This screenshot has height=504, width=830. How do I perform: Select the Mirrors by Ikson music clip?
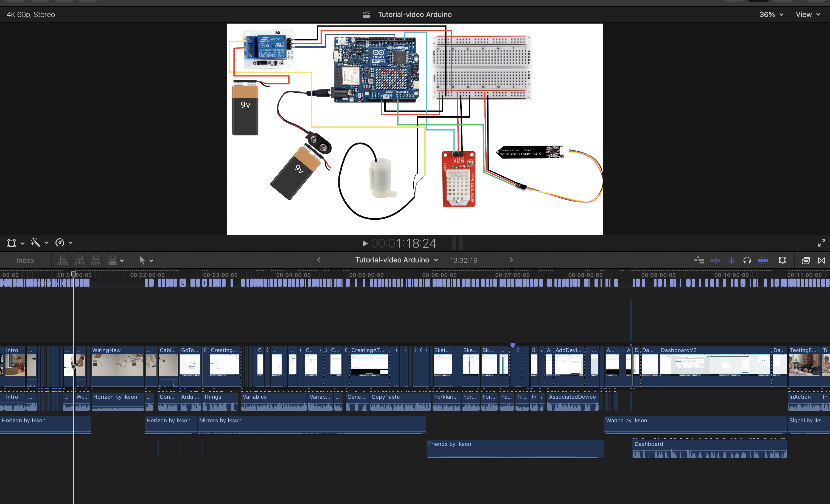tap(312, 425)
